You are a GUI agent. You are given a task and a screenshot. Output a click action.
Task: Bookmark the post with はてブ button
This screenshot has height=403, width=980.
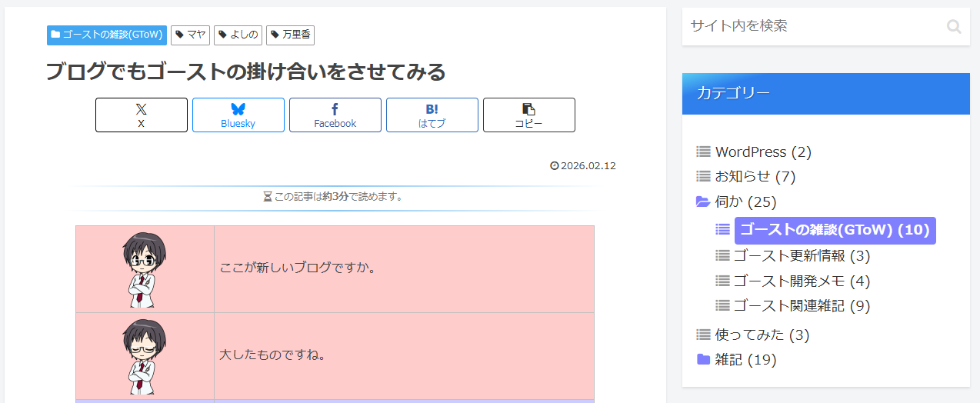tap(432, 115)
